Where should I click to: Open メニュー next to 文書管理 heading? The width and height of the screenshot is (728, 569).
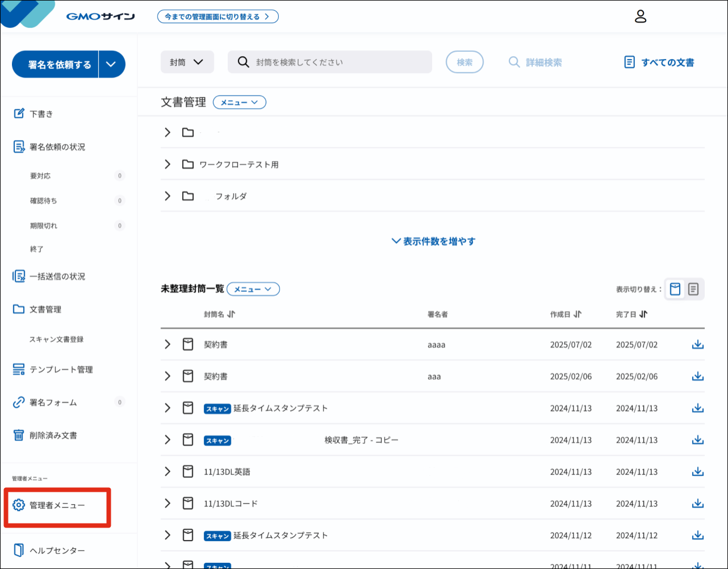pyautogui.click(x=239, y=102)
